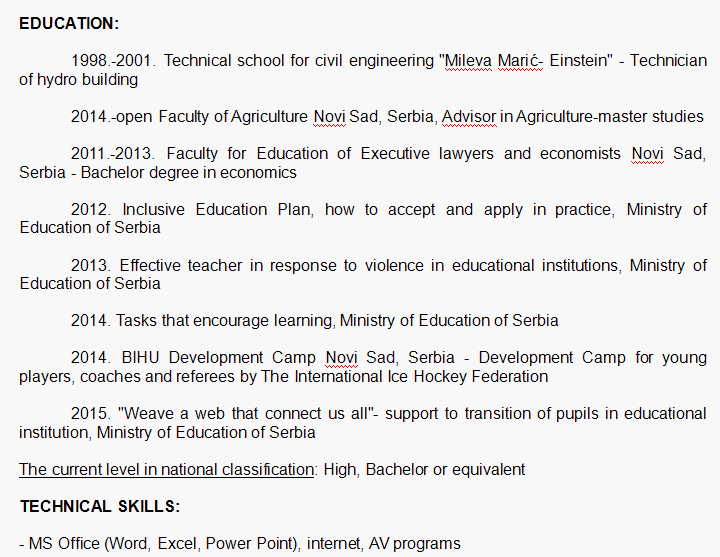Click the "1998.-2001." date text

tap(113, 61)
